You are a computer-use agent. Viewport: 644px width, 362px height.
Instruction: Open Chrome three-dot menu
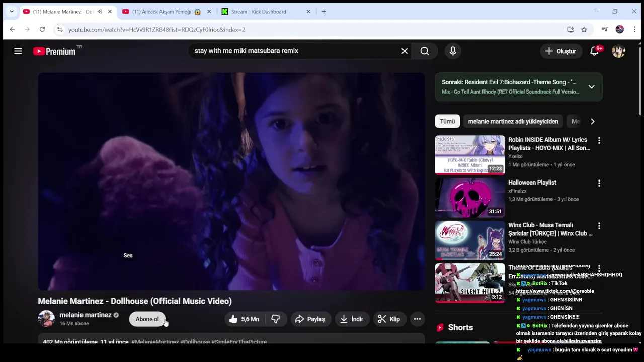click(x=634, y=29)
